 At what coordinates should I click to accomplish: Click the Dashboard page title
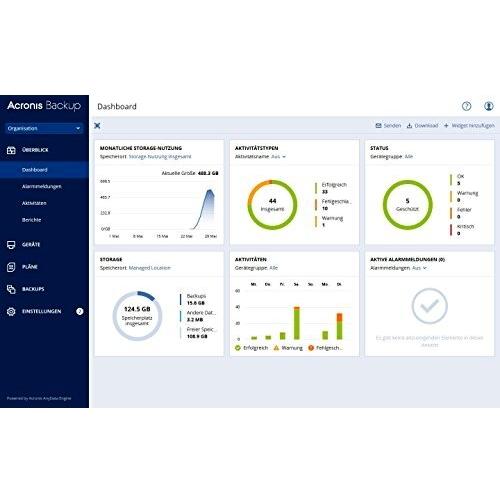point(117,106)
